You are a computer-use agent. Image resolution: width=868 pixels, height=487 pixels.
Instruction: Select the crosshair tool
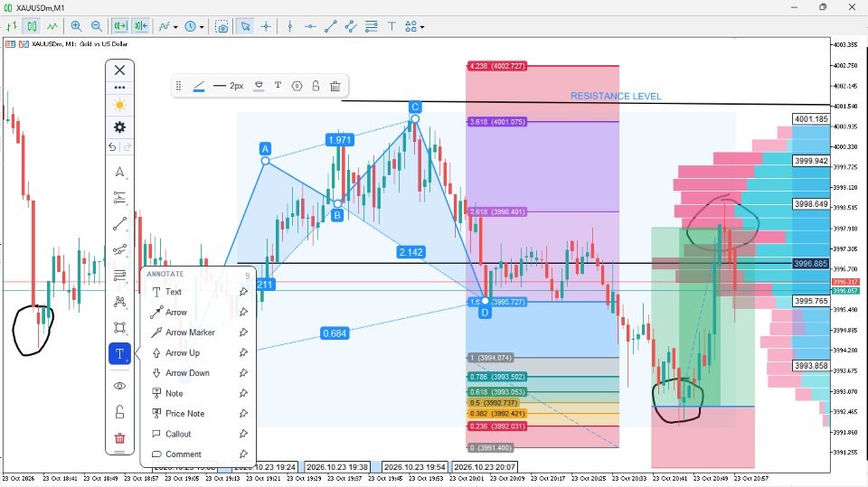pyautogui.click(x=266, y=26)
